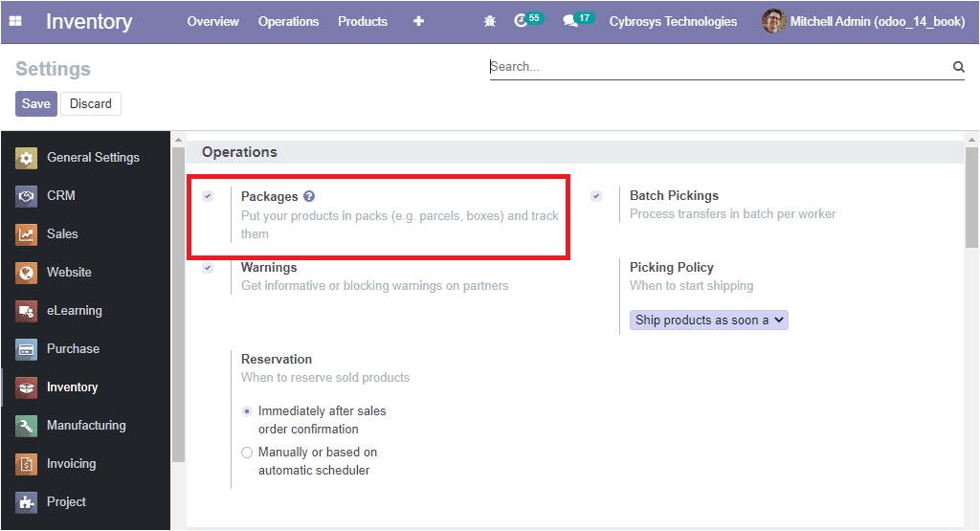Open the Picking Policy dropdown
Image resolution: width=980 pixels, height=531 pixels.
pos(708,321)
